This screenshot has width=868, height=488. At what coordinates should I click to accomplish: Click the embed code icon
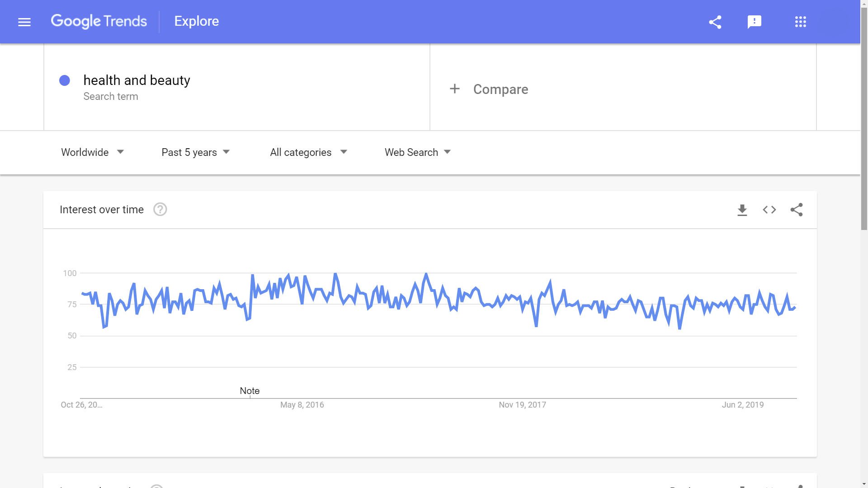pos(769,210)
